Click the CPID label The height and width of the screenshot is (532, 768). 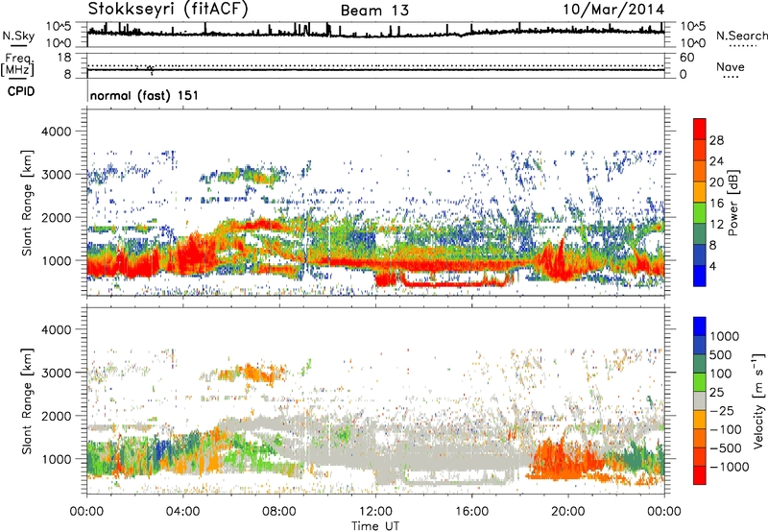coord(21,91)
